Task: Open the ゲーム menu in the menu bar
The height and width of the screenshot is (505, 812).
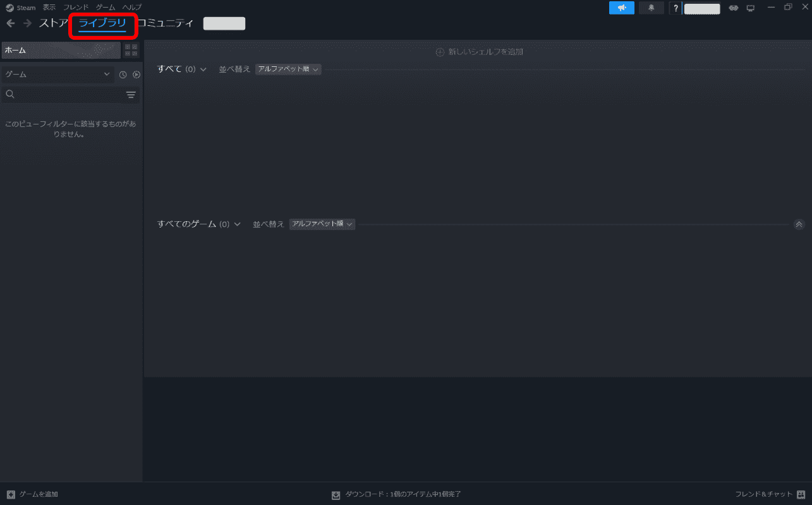Action: point(106,8)
